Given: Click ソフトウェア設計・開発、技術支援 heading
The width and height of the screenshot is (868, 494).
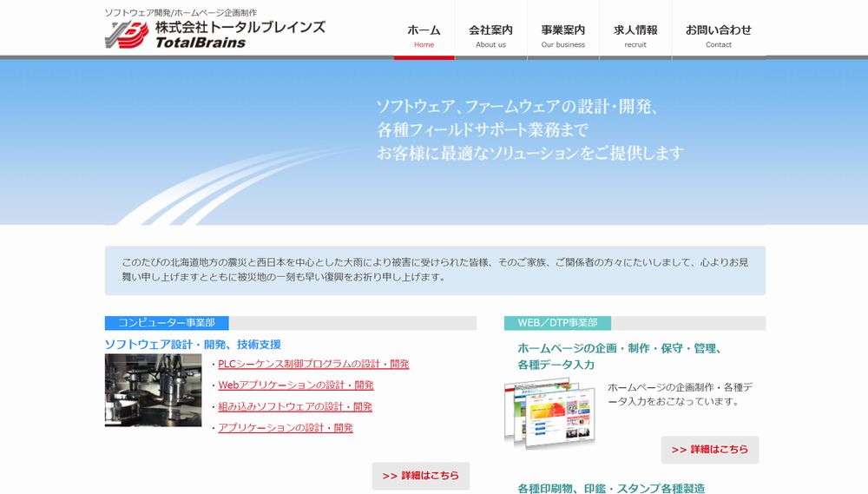Looking at the screenshot, I should pos(193,345).
